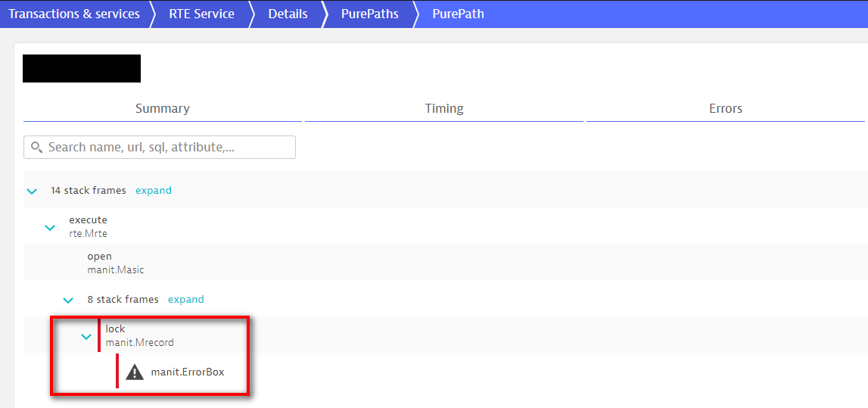Go to Transactions & services breadcrumb
The image size is (868, 408).
[x=74, y=14]
